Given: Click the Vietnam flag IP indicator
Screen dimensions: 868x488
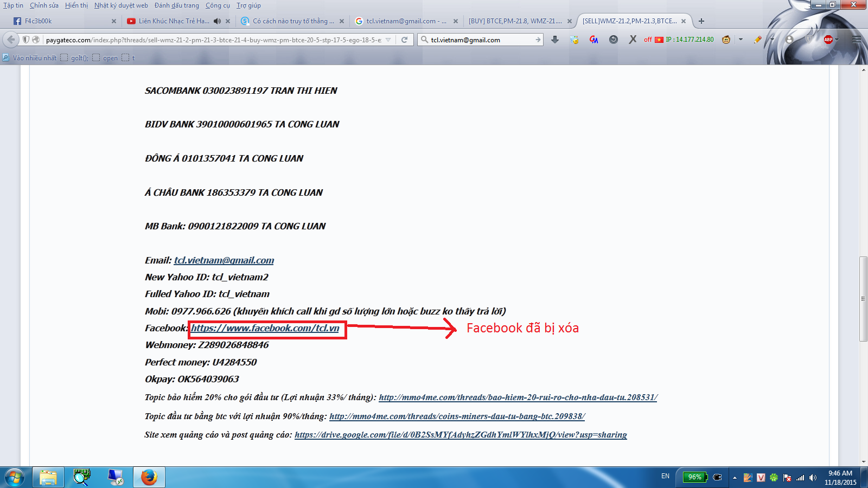Looking at the screenshot, I should coord(659,40).
